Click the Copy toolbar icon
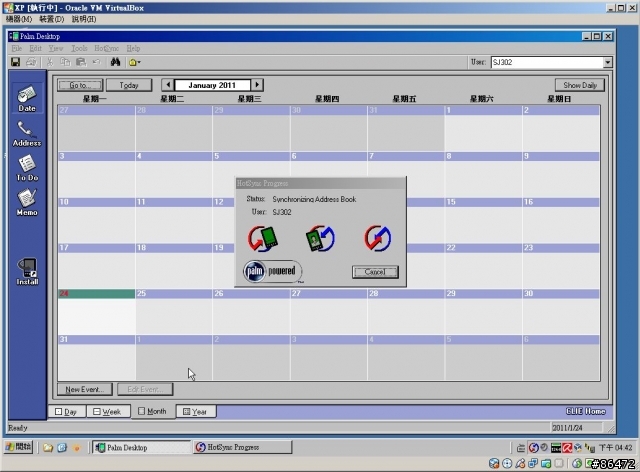640x472 pixels. pyautogui.click(x=65, y=62)
